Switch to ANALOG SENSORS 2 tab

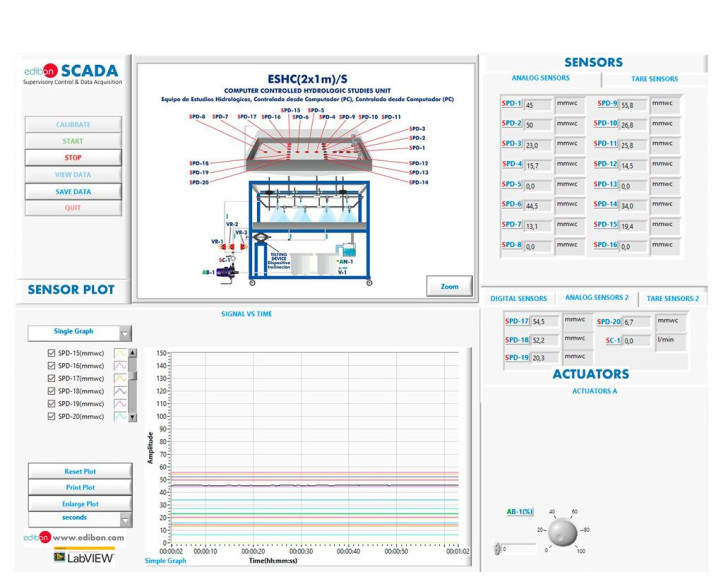[597, 298]
